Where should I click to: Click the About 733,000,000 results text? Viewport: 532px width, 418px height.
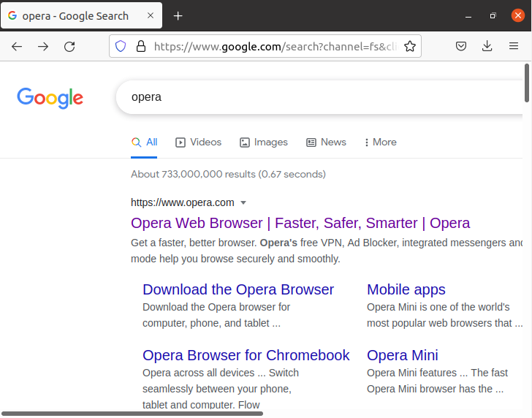coord(228,175)
